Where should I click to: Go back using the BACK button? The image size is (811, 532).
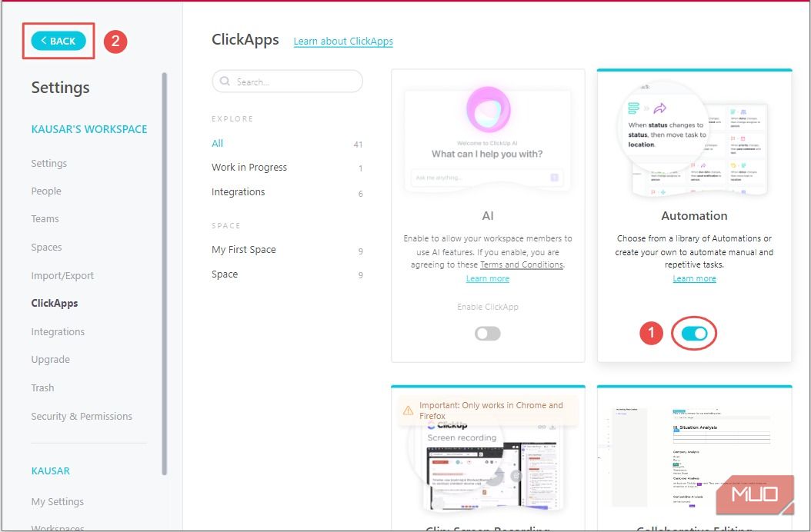tap(58, 40)
